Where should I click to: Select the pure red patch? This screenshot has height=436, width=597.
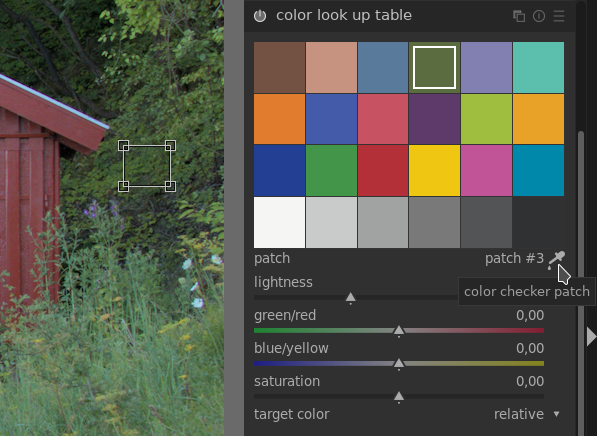[x=383, y=171]
